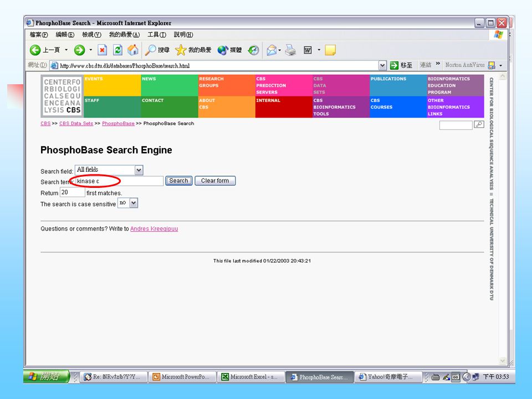The width and height of the screenshot is (532, 399).
Task: Expand the Mail icon dropdown arrow
Action: coord(279,50)
